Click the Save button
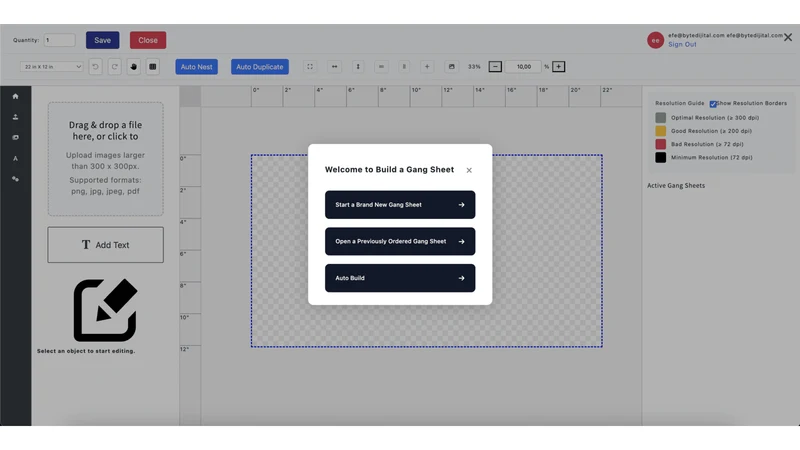 tap(103, 40)
